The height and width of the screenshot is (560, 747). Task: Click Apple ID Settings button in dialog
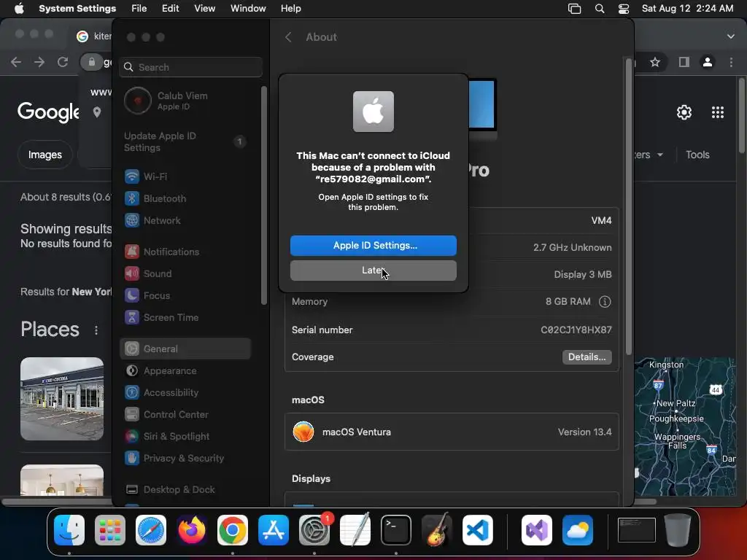373,246
